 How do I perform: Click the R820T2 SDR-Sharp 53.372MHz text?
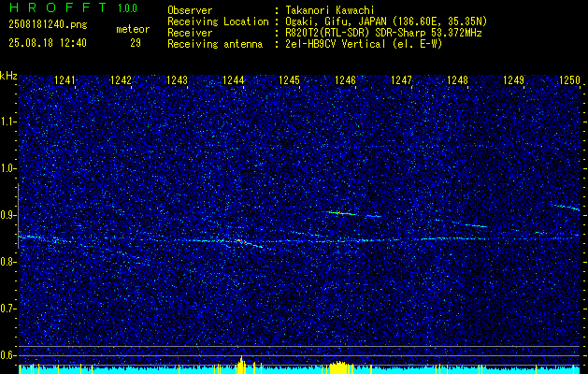(383, 33)
